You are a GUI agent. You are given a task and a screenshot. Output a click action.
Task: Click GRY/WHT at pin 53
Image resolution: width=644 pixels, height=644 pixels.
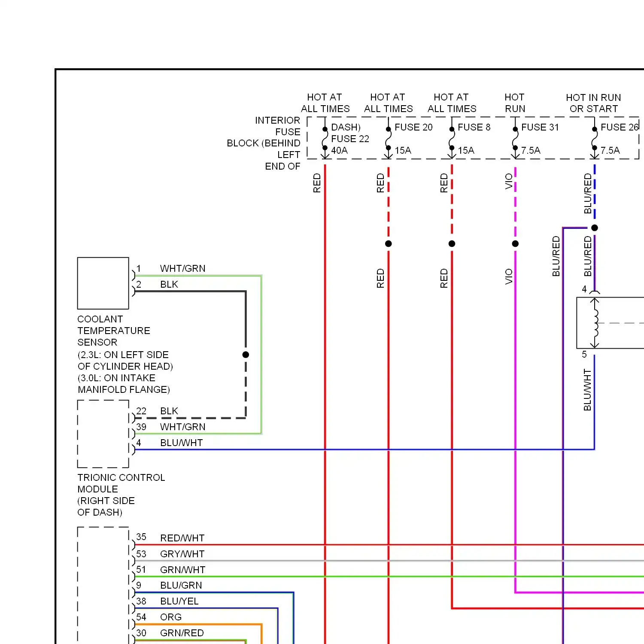coord(182,554)
